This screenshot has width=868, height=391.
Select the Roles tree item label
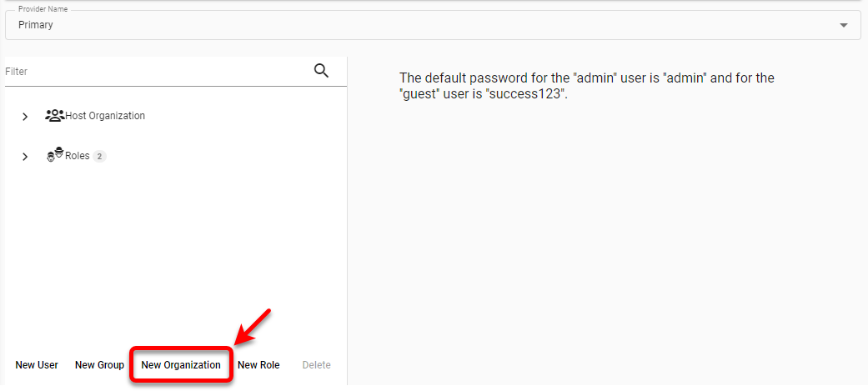(x=78, y=156)
